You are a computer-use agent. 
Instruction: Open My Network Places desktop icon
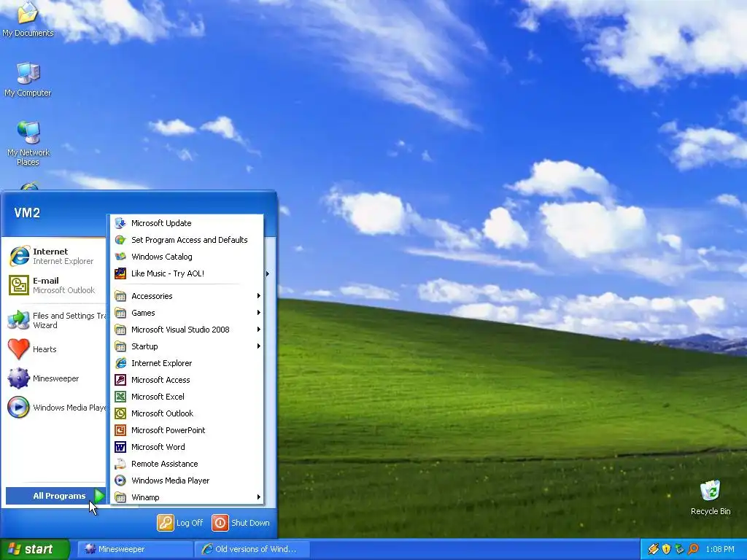[x=28, y=144]
